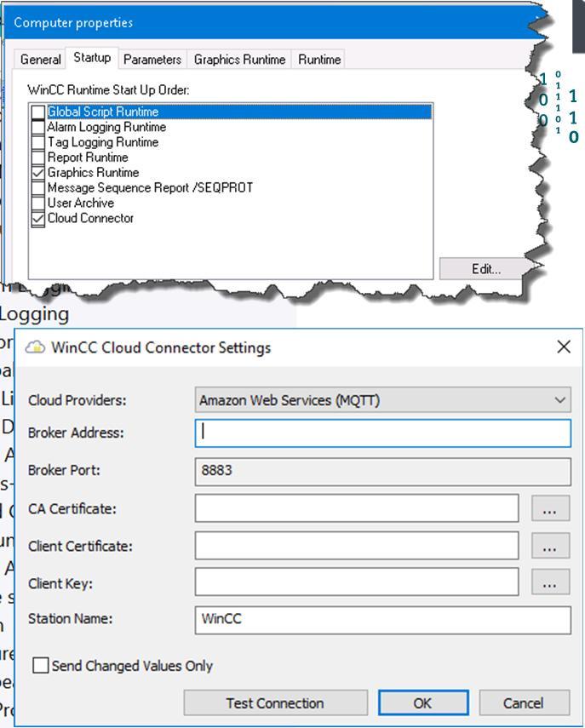
Task: Select Global Script Runtime list entry text
Action: click(103, 112)
